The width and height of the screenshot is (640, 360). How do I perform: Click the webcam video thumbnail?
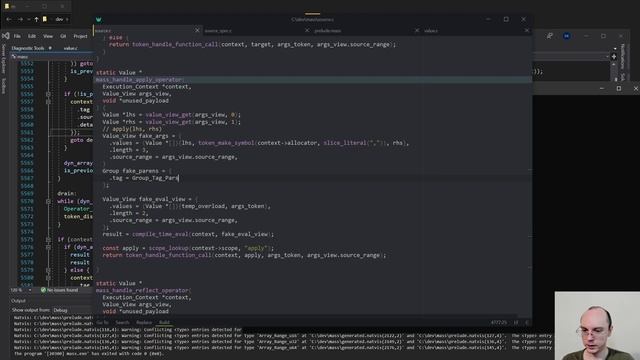point(597,326)
